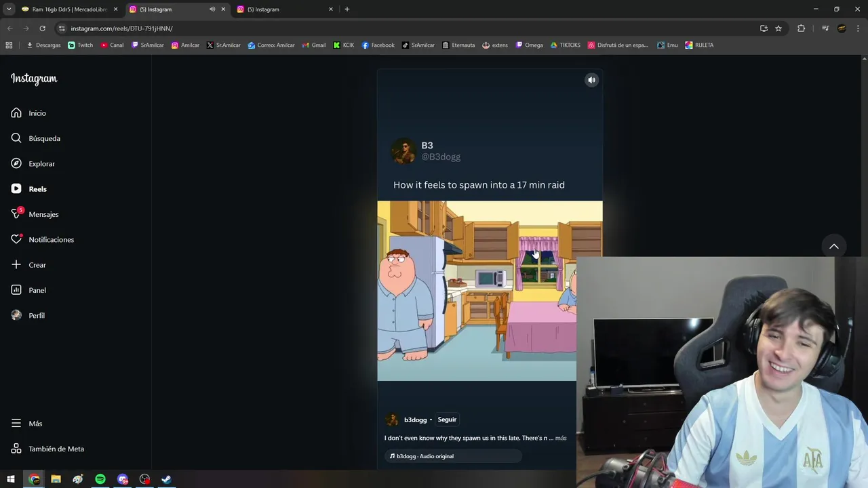Image resolution: width=868 pixels, height=488 pixels.
Task: Expand the Más menu
Action: tap(26, 424)
